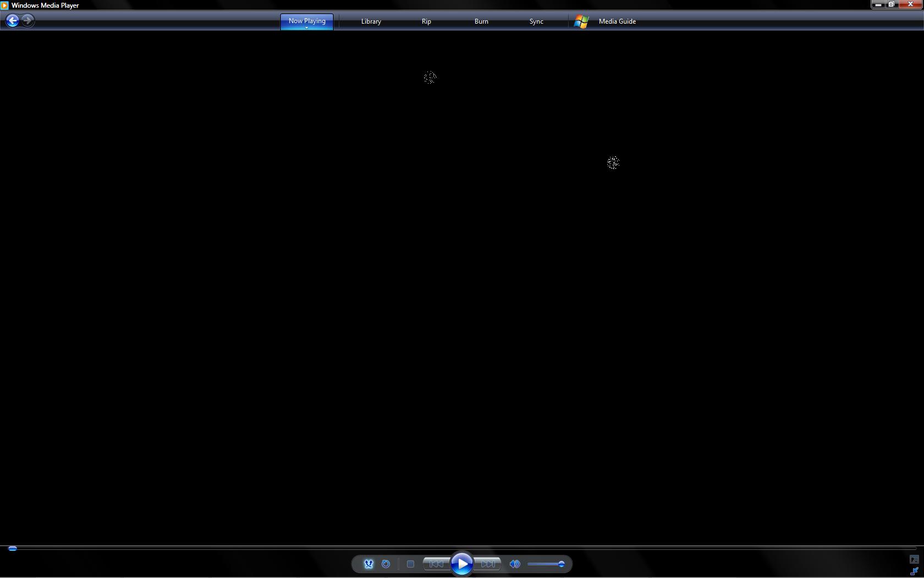Click the seek bar handle
Viewport: 924px width, 578px height.
[13, 548]
